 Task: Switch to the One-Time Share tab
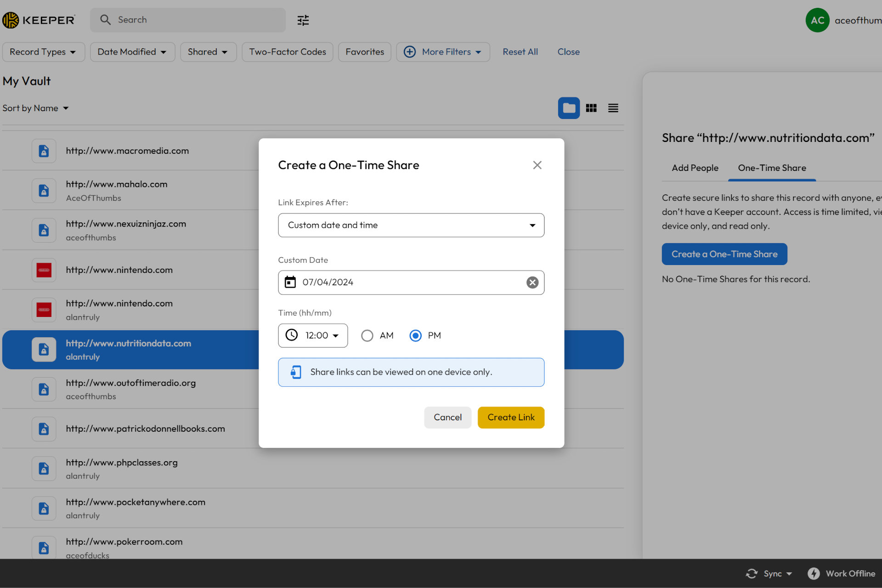[771, 167]
